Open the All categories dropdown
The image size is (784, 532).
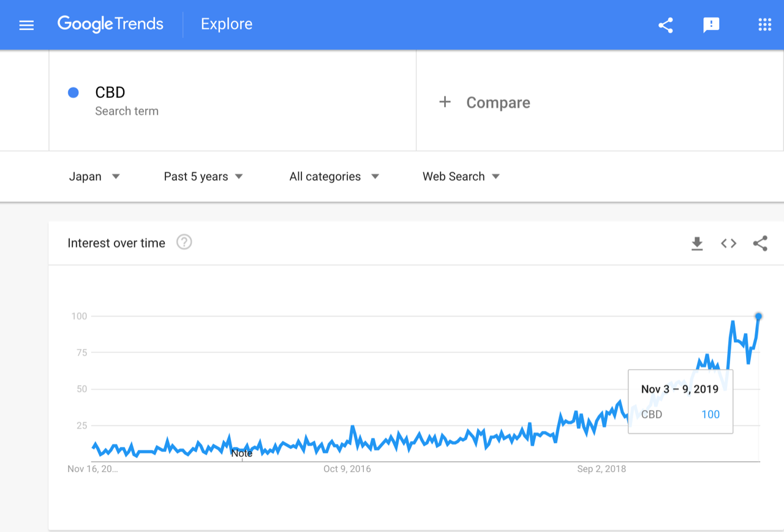click(334, 176)
